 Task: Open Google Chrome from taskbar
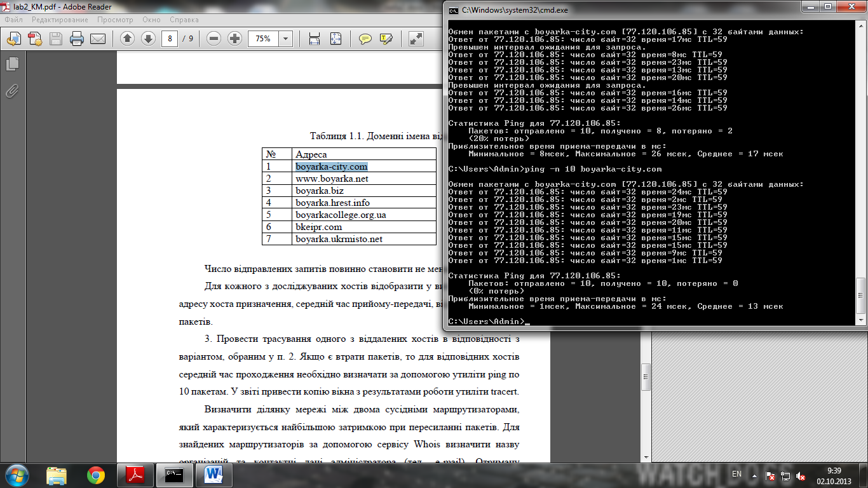96,475
